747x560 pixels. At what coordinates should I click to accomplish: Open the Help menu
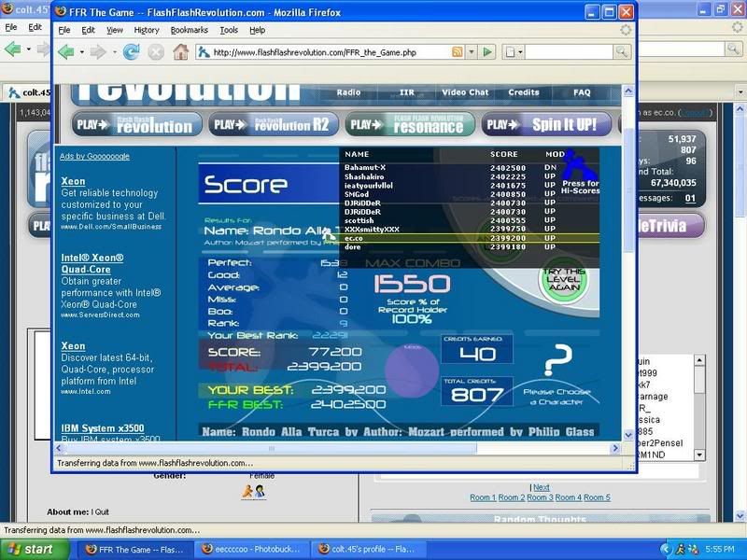(258, 30)
